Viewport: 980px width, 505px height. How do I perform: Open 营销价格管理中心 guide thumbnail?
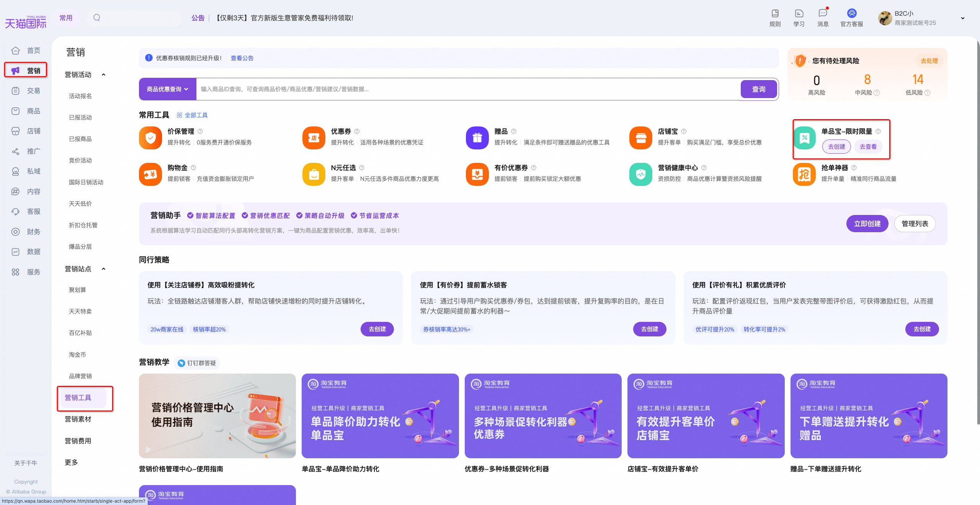click(x=217, y=416)
